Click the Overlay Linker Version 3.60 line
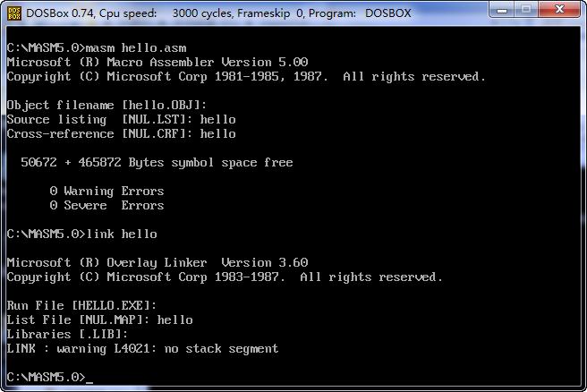The width and height of the screenshot is (587, 392). [x=157, y=262]
